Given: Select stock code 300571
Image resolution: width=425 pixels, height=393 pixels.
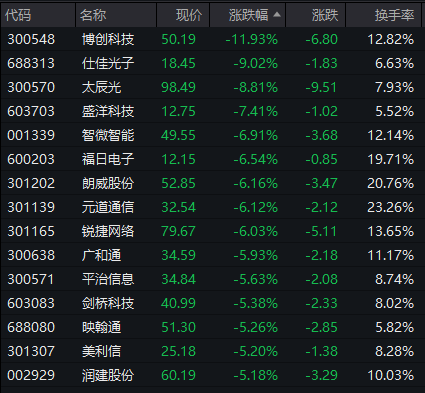Looking at the screenshot, I should [x=31, y=279].
